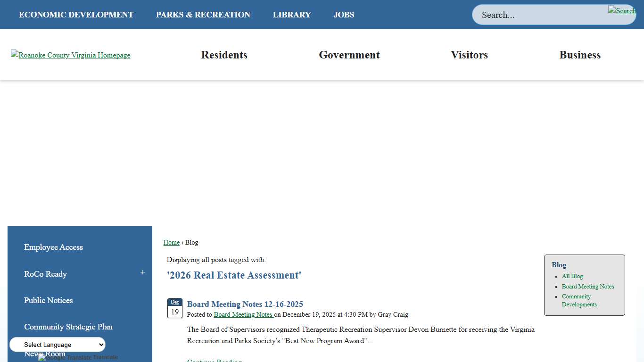This screenshot has width=644, height=362.
Task: Open the Residents menu
Action: 224,55
